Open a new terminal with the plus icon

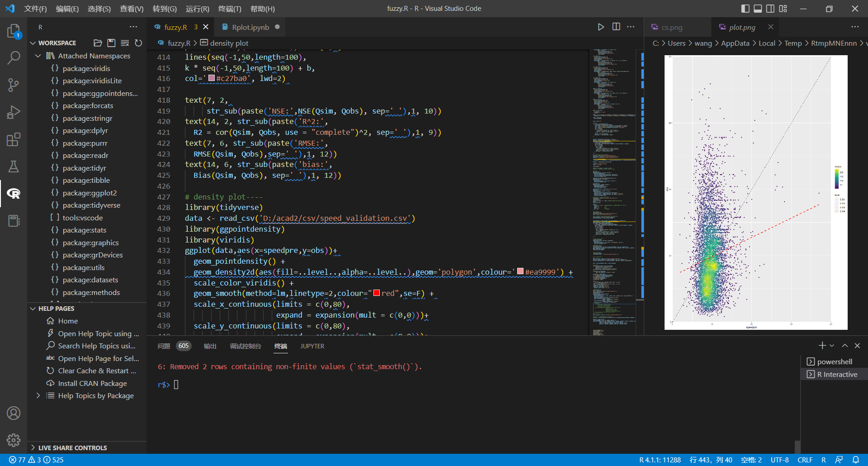tap(822, 346)
